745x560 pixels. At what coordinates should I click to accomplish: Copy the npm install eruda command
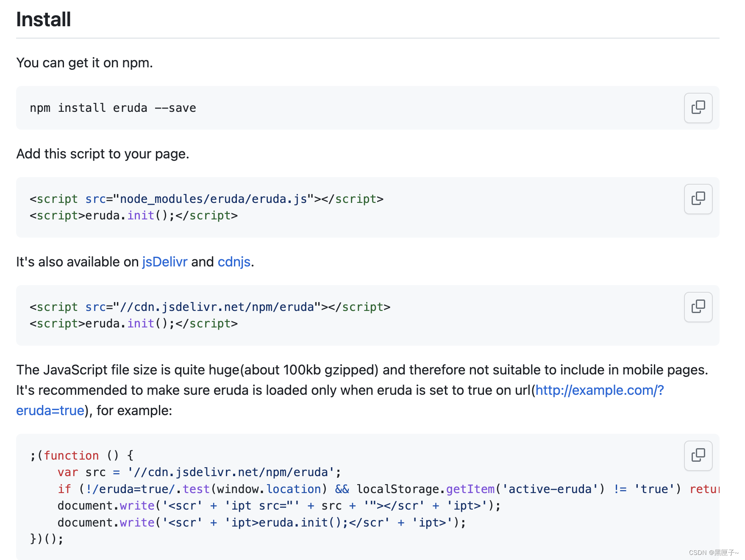tap(698, 108)
